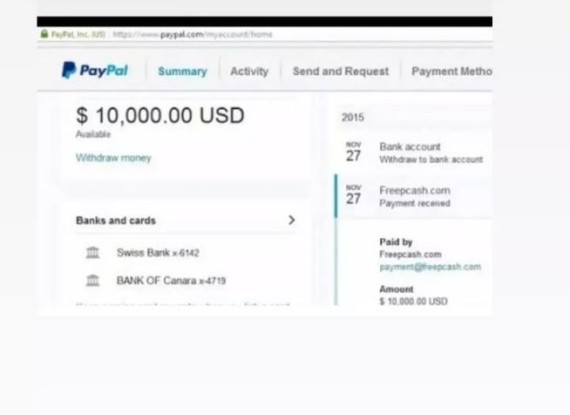Expand the Banks and cards chevron
The width and height of the screenshot is (570, 415).
pos(291,220)
